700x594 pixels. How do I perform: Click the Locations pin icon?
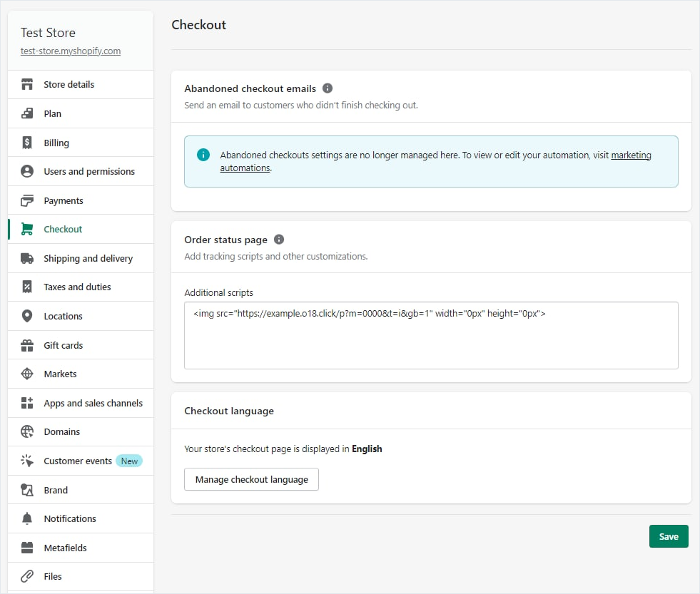[x=27, y=317]
